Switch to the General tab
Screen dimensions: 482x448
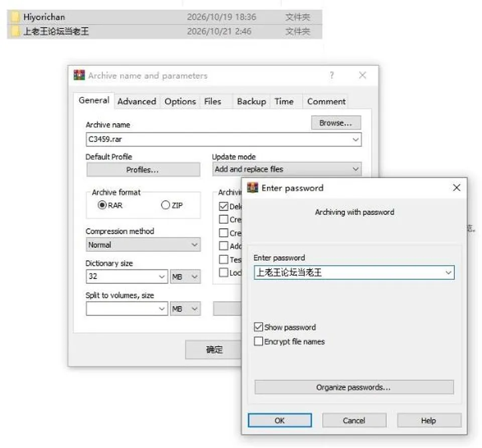pyautogui.click(x=94, y=100)
